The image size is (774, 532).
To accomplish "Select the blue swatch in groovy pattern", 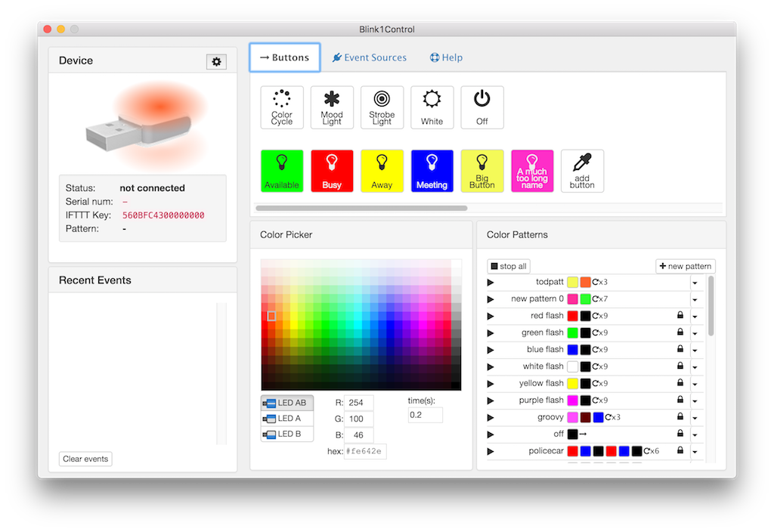I will (x=599, y=417).
